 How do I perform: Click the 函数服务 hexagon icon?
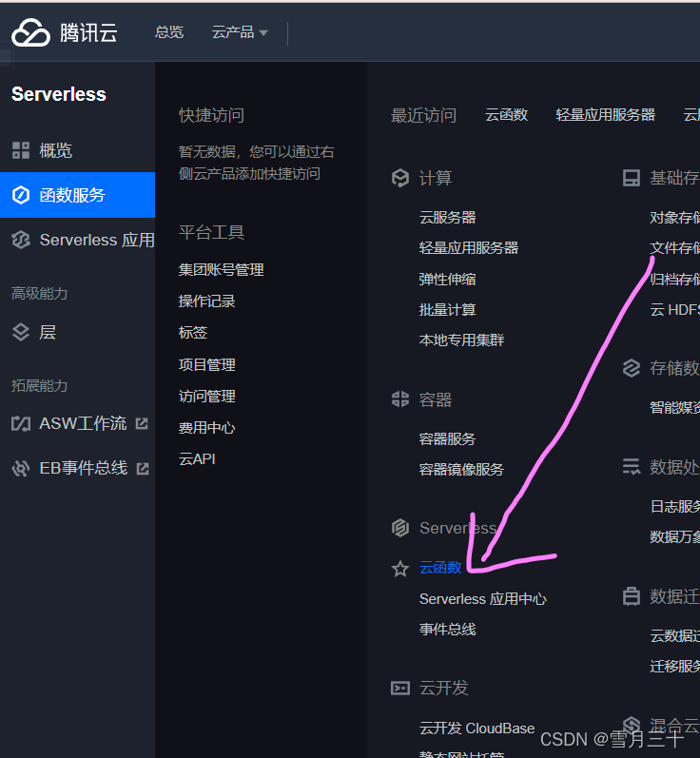pos(21,195)
